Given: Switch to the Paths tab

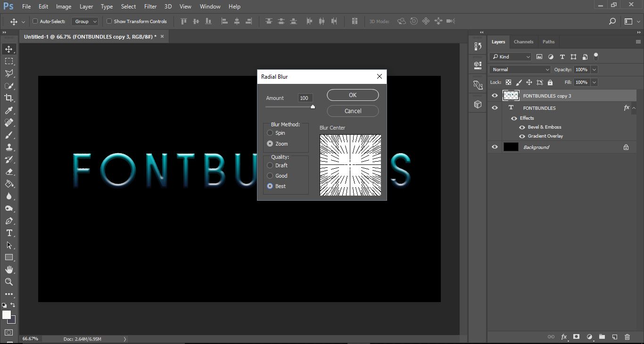Looking at the screenshot, I should 548,42.
